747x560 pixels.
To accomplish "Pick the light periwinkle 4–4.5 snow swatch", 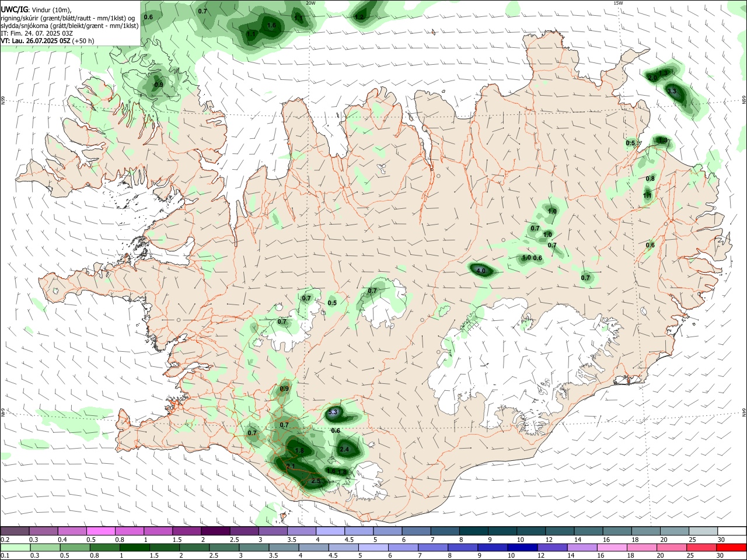I will (x=331, y=531).
